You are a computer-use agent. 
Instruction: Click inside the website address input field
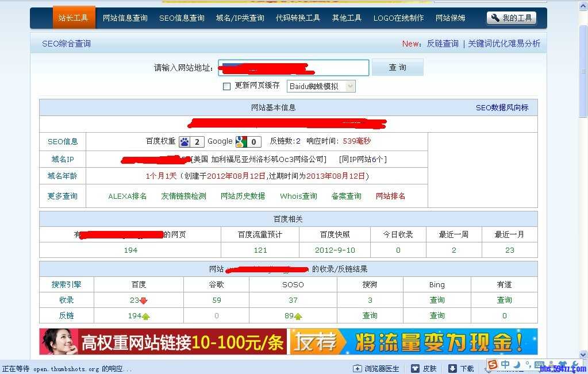point(293,67)
